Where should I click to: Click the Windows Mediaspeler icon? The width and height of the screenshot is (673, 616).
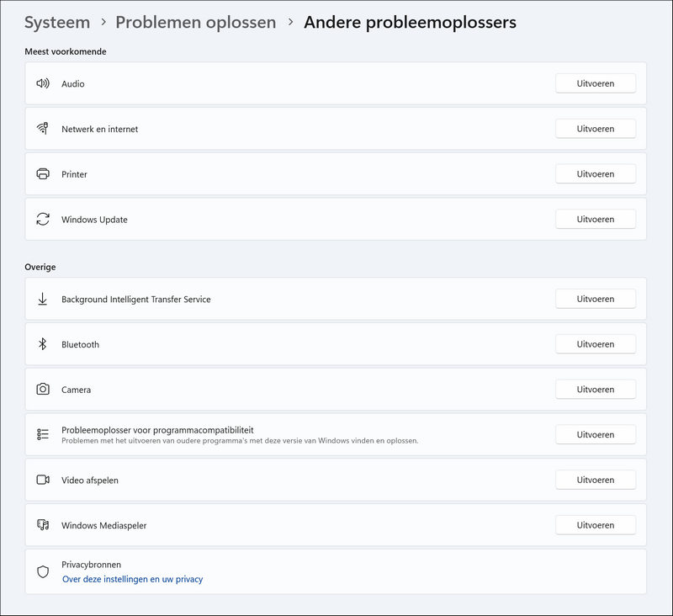click(x=43, y=525)
